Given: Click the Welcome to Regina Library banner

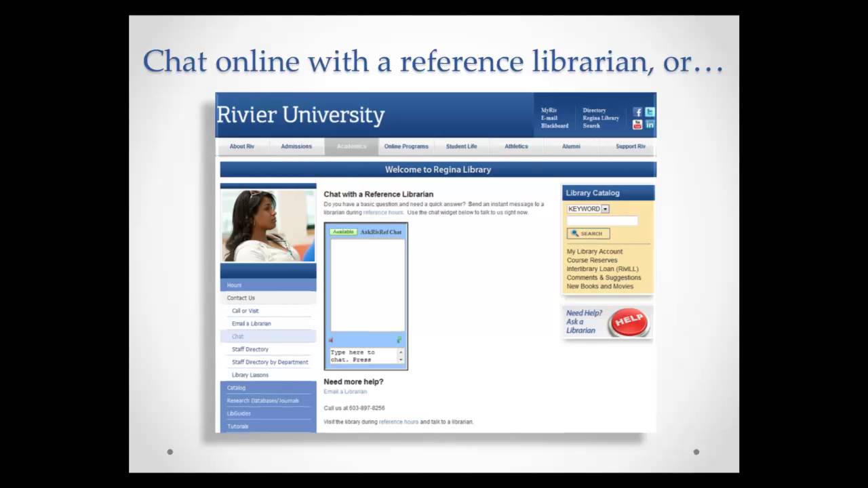Looking at the screenshot, I should pos(438,169).
